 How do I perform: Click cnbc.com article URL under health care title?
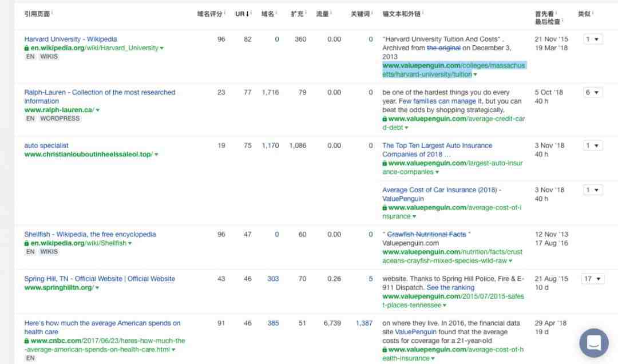tap(105, 345)
